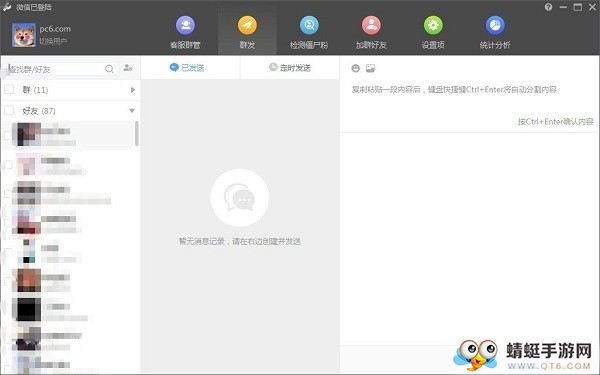Switch user via 切换用户 link
Viewport: 600px width, 375px height.
click(53, 41)
